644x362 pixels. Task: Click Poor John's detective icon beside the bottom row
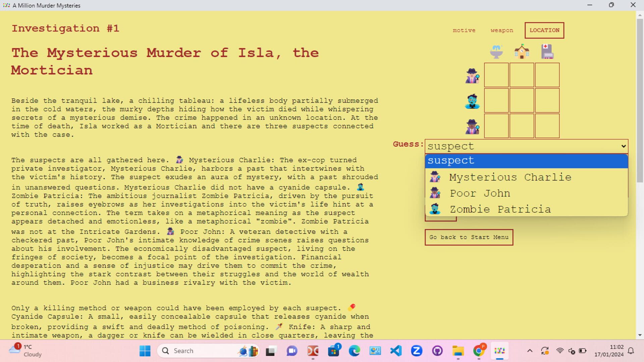472,126
